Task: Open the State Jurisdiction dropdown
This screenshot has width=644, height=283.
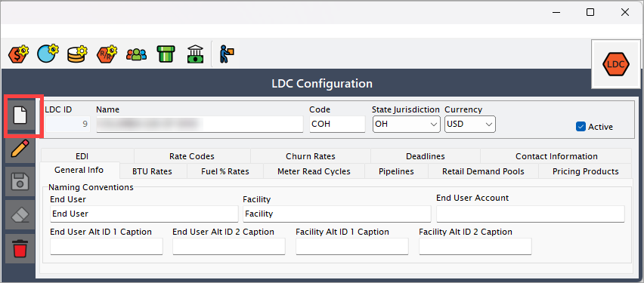Action: coord(406,124)
